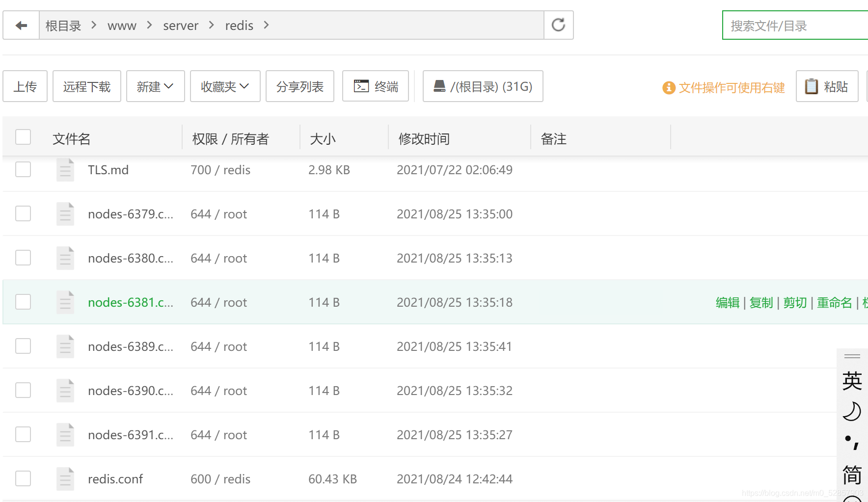868x502 pixels.
Task: Click the 上传 upload button
Action: (25, 86)
